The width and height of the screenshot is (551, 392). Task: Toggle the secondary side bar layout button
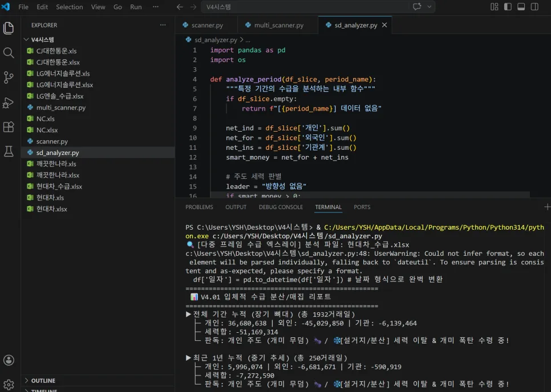(534, 7)
